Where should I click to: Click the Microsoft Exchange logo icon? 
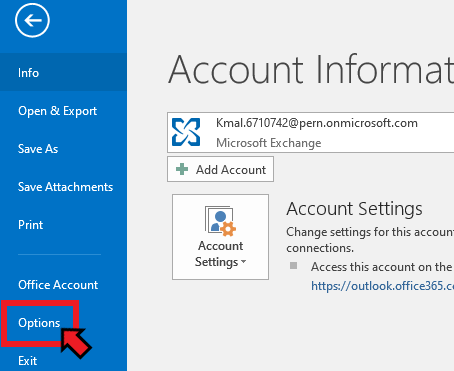pyautogui.click(x=186, y=132)
